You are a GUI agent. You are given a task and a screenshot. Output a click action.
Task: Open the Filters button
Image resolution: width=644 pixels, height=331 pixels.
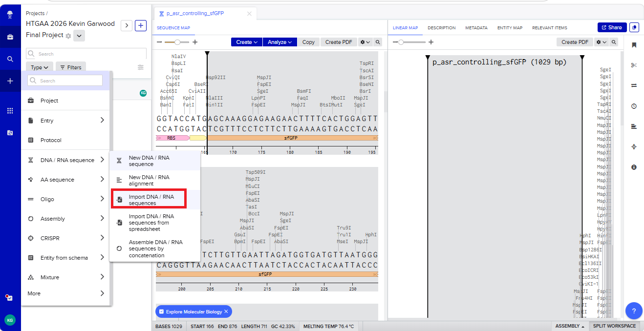[71, 67]
